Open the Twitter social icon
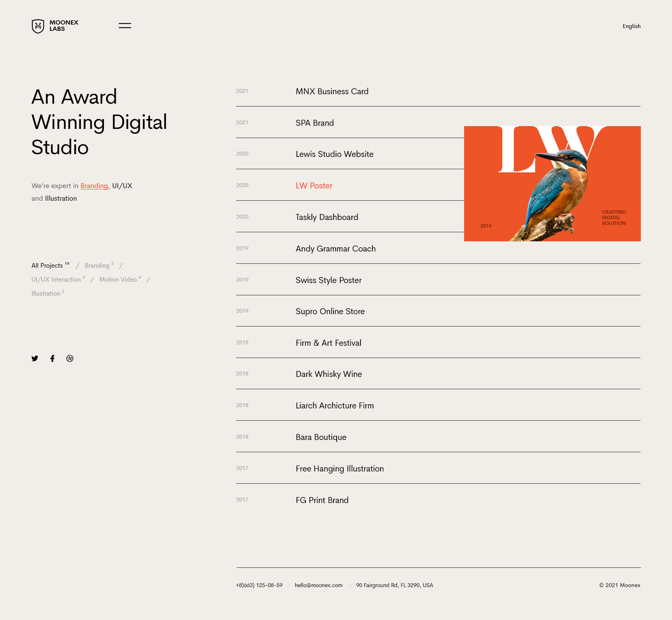The width and height of the screenshot is (672, 620). click(x=35, y=358)
